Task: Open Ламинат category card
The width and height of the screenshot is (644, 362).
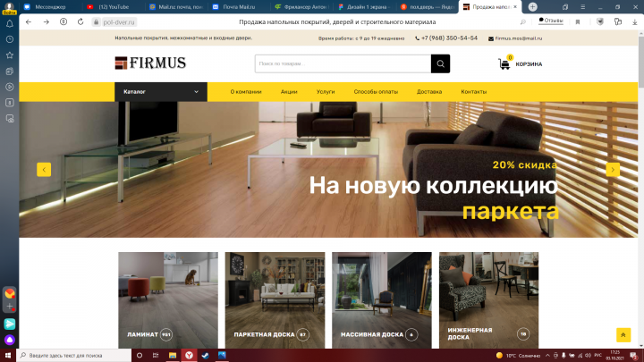Action: (x=168, y=300)
